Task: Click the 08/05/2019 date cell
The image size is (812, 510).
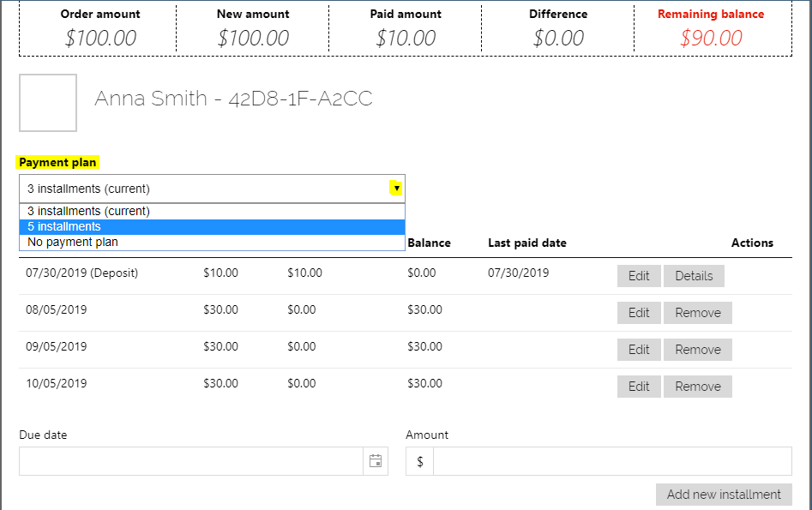Action: pyautogui.click(x=57, y=309)
